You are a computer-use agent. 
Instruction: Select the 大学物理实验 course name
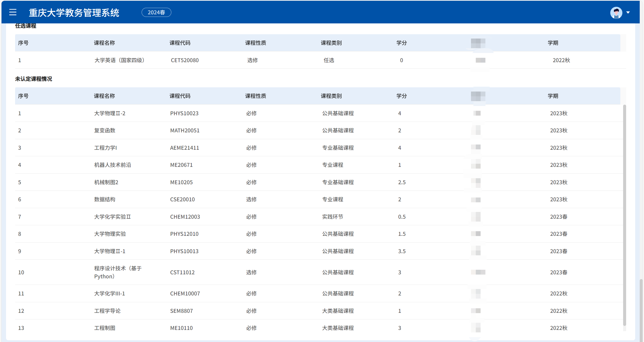[110, 234]
